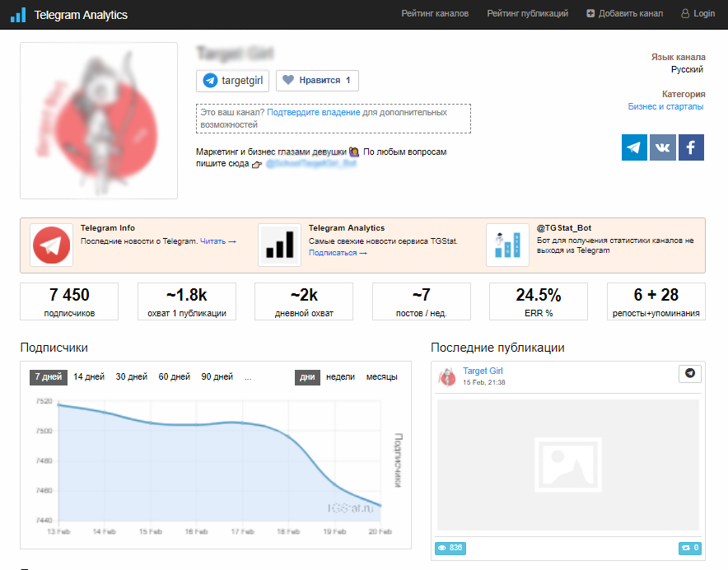The width and height of the screenshot is (728, 570).
Task: Click the Telegram Analytics logo icon
Action: pyautogui.click(x=17, y=14)
